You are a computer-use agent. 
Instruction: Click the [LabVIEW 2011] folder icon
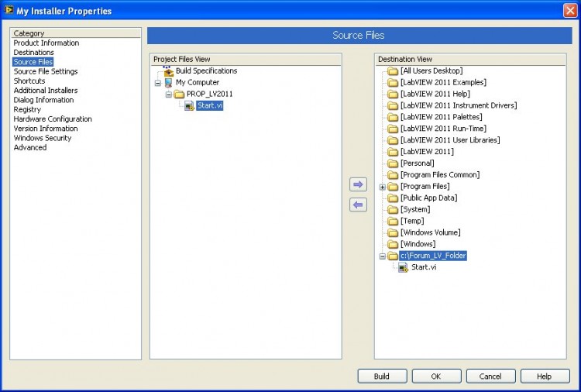[393, 152]
